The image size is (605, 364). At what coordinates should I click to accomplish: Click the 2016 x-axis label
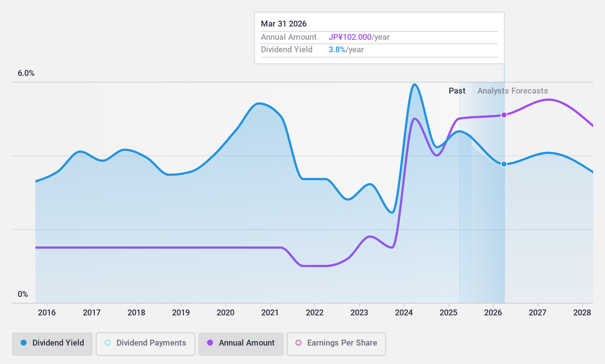click(x=47, y=313)
